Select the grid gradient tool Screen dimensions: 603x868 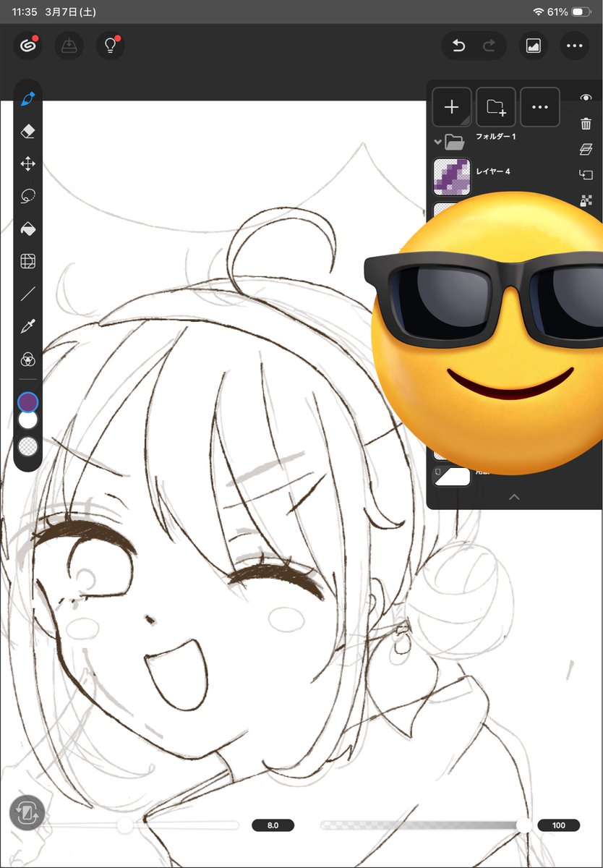28,261
